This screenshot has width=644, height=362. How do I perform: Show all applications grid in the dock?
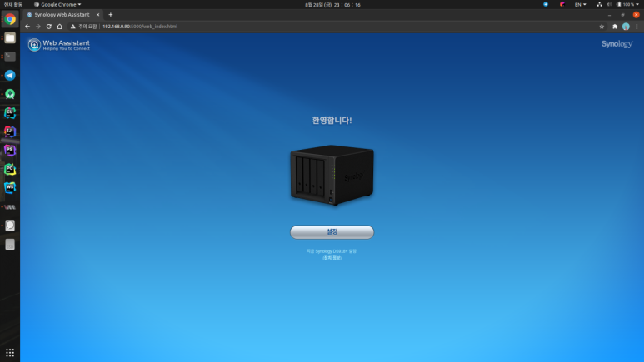point(10,353)
